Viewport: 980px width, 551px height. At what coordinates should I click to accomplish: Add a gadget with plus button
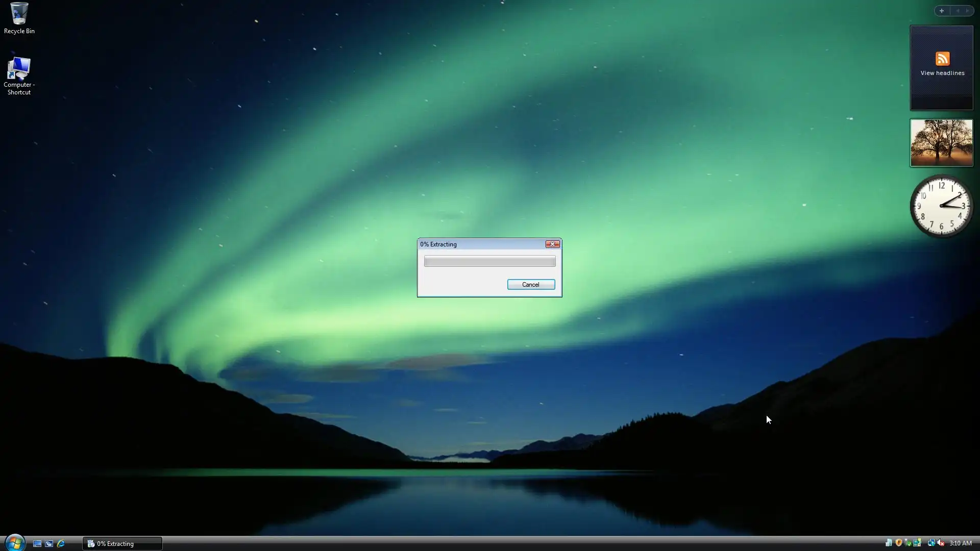942,11
